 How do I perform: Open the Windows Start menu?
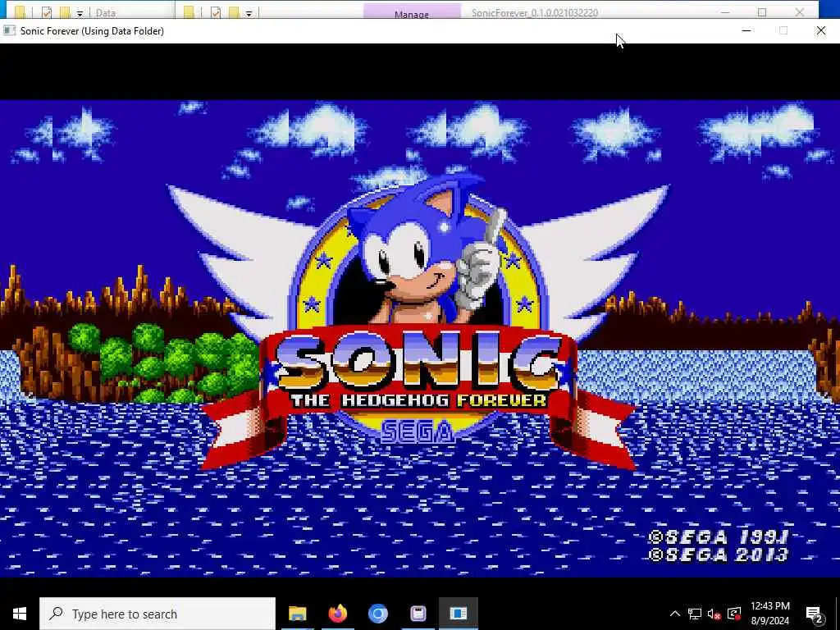[20, 614]
